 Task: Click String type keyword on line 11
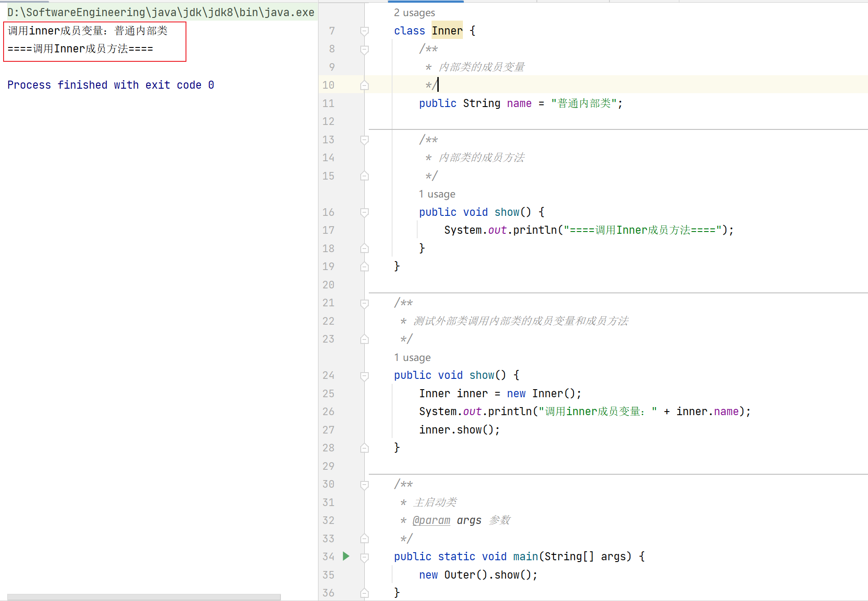click(x=481, y=103)
